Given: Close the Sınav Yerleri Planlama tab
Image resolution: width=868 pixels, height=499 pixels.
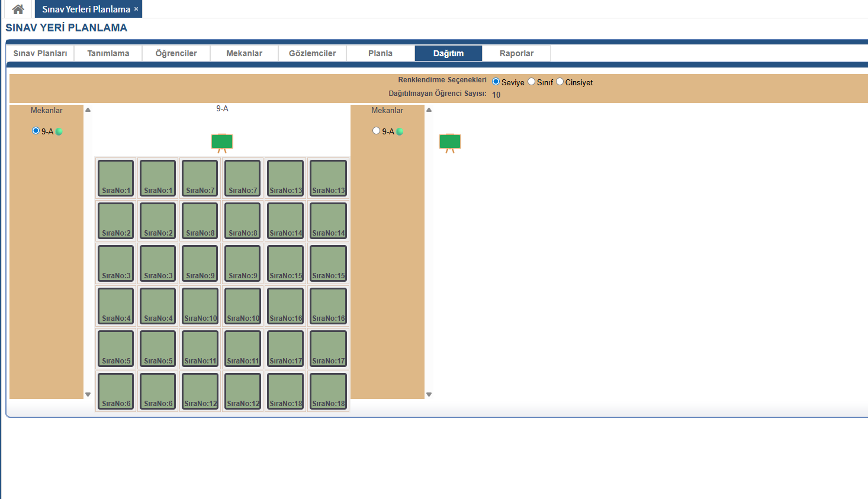Looking at the screenshot, I should [x=136, y=9].
